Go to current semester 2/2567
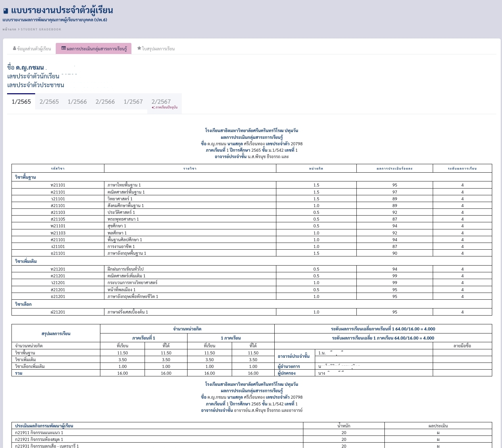Image resolution: width=502 pixels, height=448 pixels. [x=161, y=102]
